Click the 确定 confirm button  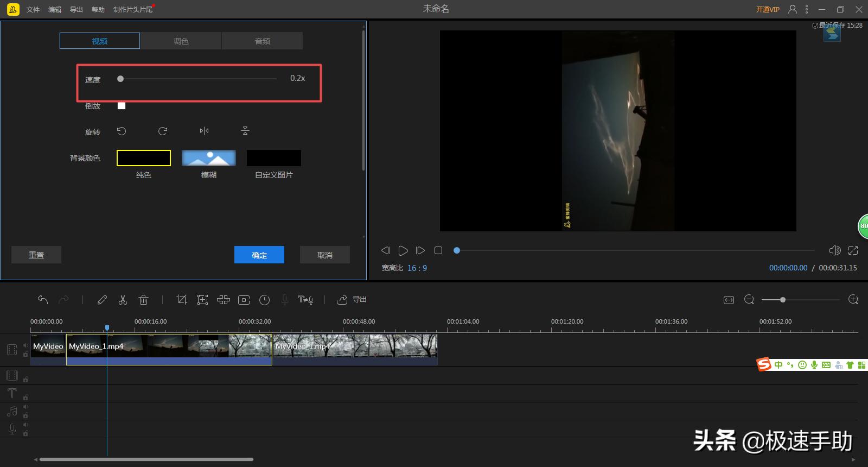point(259,255)
